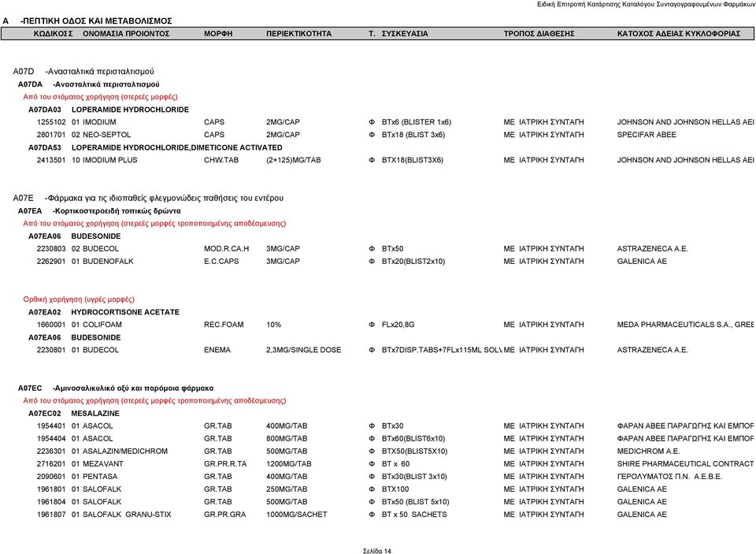Click the Σελίδα 14 page number
This screenshot has height=554, width=756.
(377, 551)
